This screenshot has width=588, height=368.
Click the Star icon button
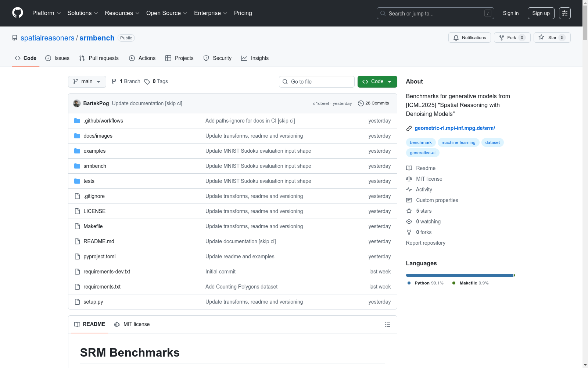552,38
